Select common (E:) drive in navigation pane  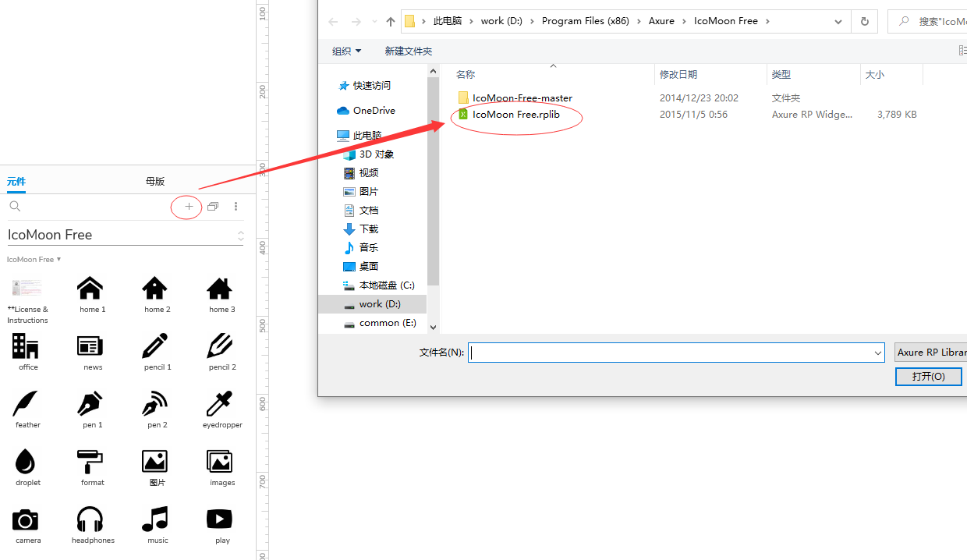click(388, 323)
